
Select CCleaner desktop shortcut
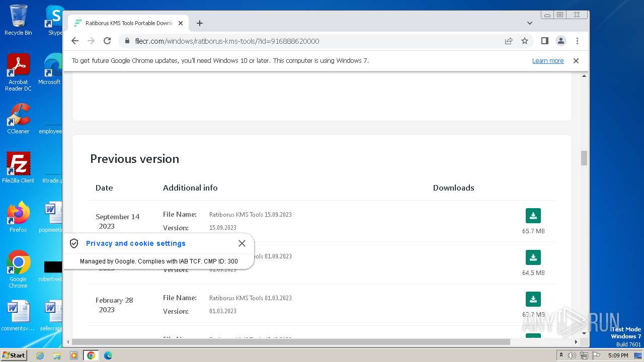click(x=18, y=119)
